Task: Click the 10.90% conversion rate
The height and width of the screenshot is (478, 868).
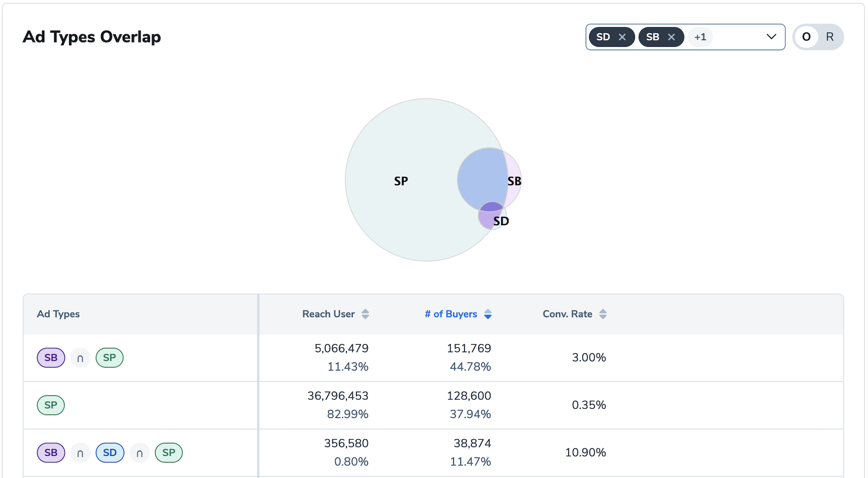Action: [x=586, y=453]
